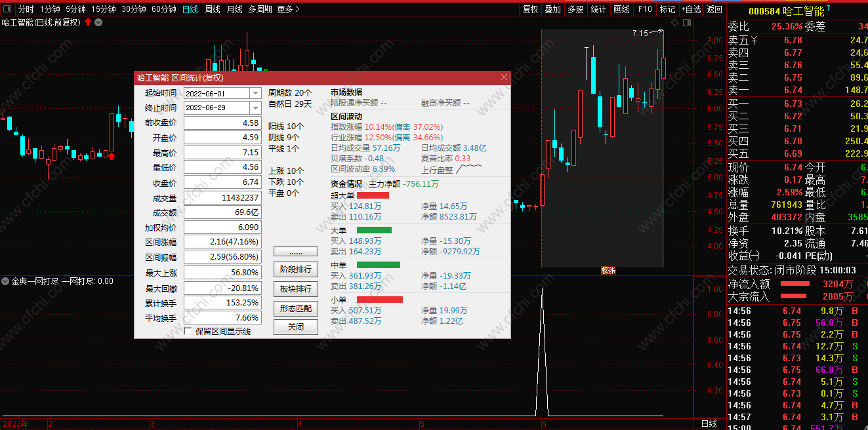Open the 终止时间 date dropdown

(255, 107)
